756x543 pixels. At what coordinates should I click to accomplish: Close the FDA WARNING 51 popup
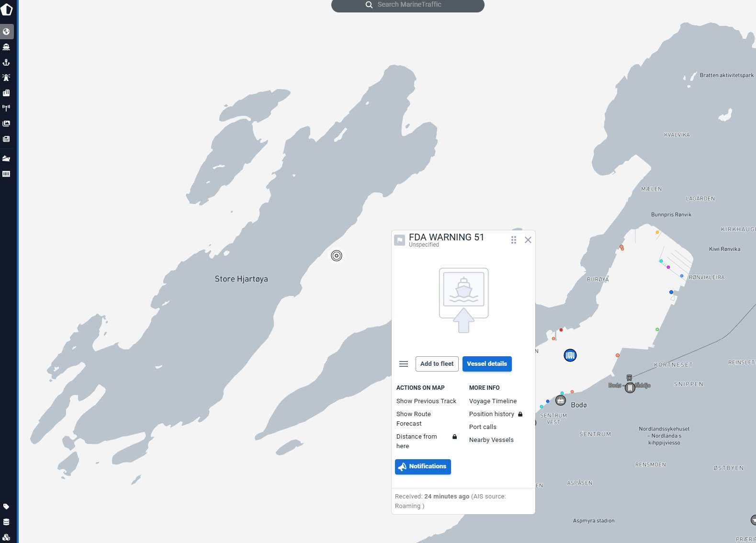pos(528,240)
